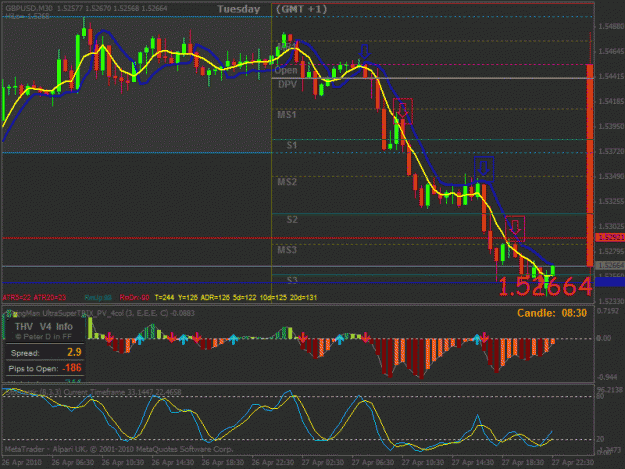Click the '26 Apr 22:30' time axis label
Image resolution: width=625 pixels, height=469 pixels.
[x=273, y=463]
